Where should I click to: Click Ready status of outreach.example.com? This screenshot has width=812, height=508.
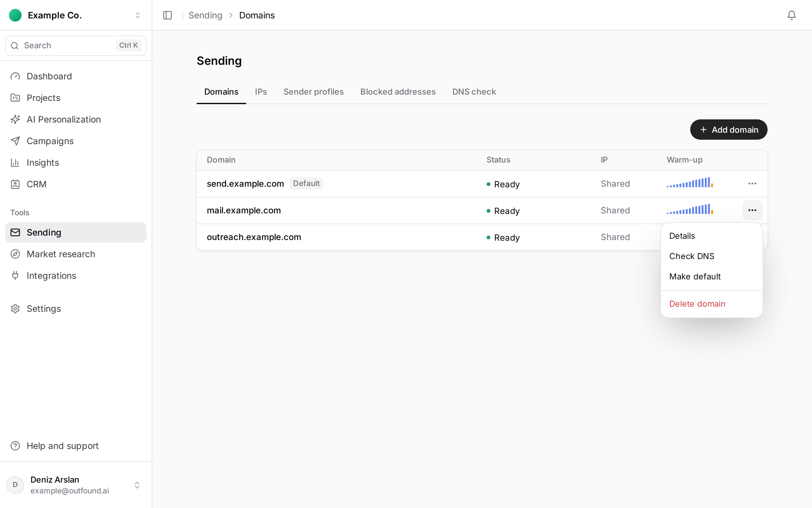(503, 237)
